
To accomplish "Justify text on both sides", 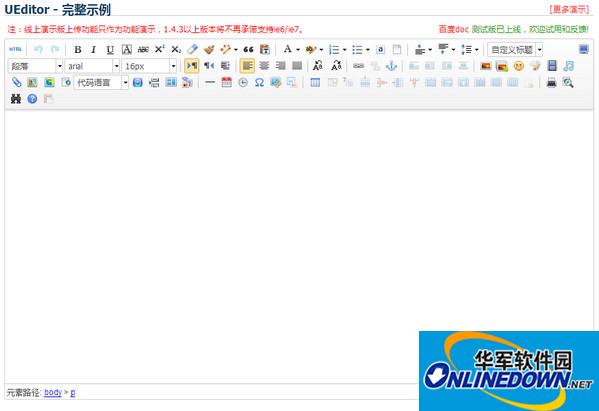I will pyautogui.click(x=297, y=66).
